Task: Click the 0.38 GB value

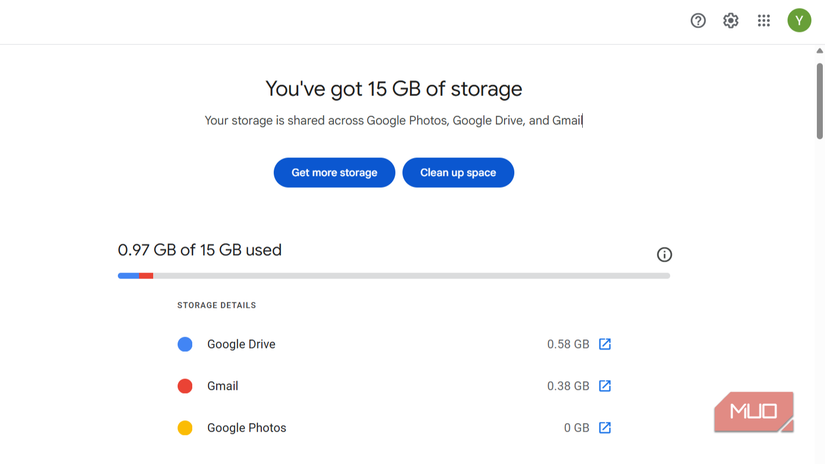Action: pyautogui.click(x=568, y=386)
